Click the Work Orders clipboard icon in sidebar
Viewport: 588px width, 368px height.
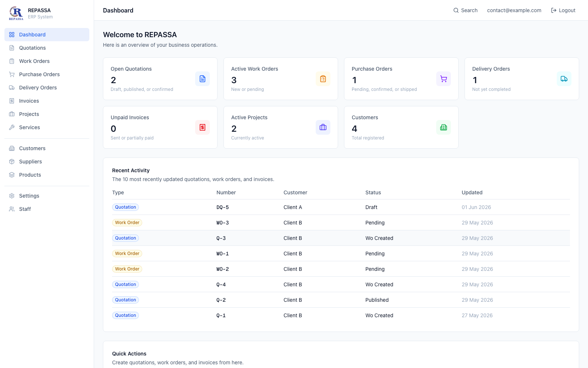point(12,61)
